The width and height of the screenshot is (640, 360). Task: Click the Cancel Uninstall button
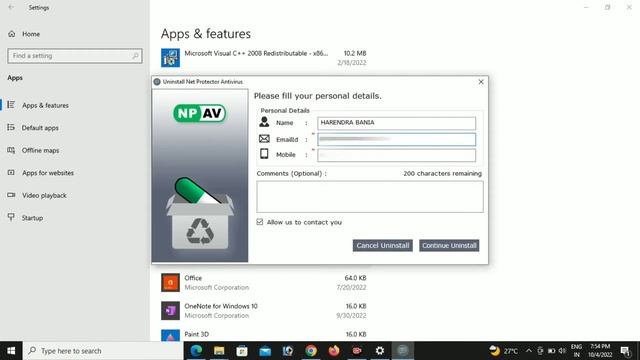click(x=382, y=245)
